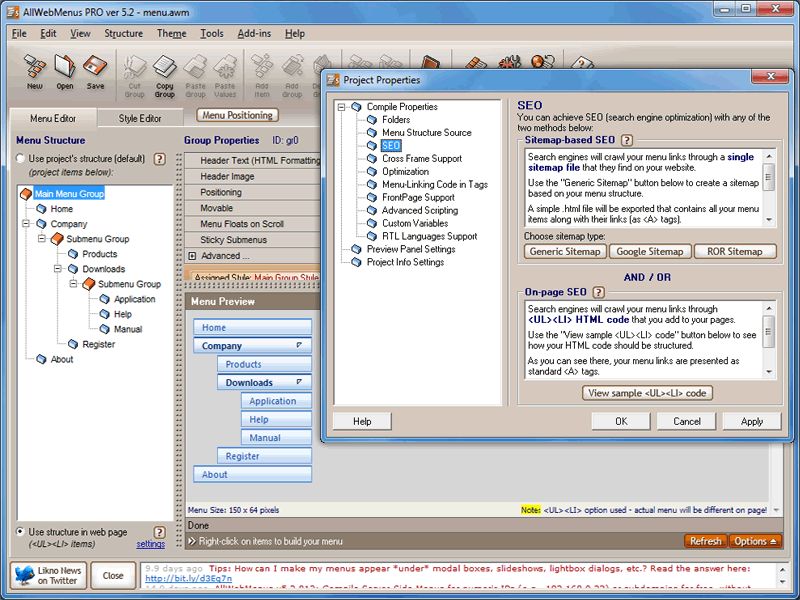Open the File menu

(x=19, y=34)
